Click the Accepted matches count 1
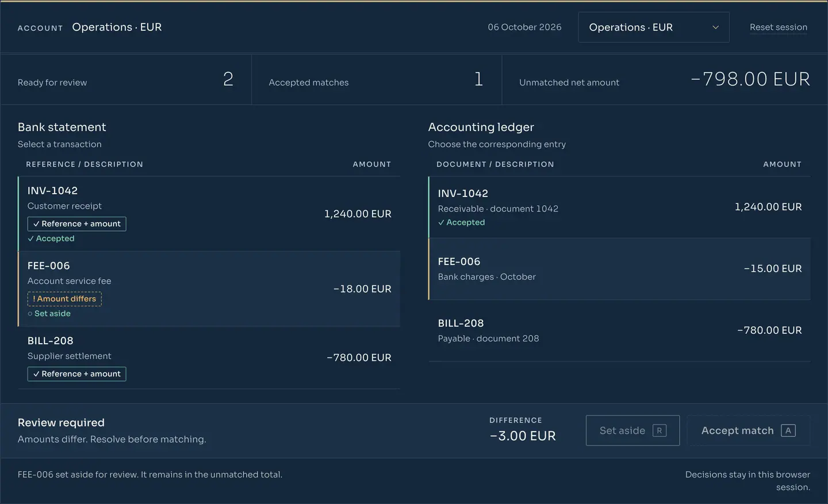The height and width of the screenshot is (504, 828). click(x=478, y=79)
